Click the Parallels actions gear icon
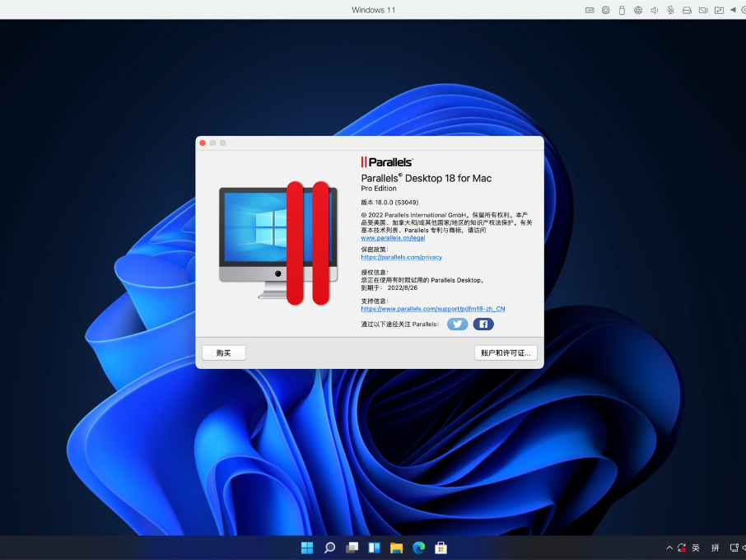The height and width of the screenshot is (560, 746). [x=744, y=10]
